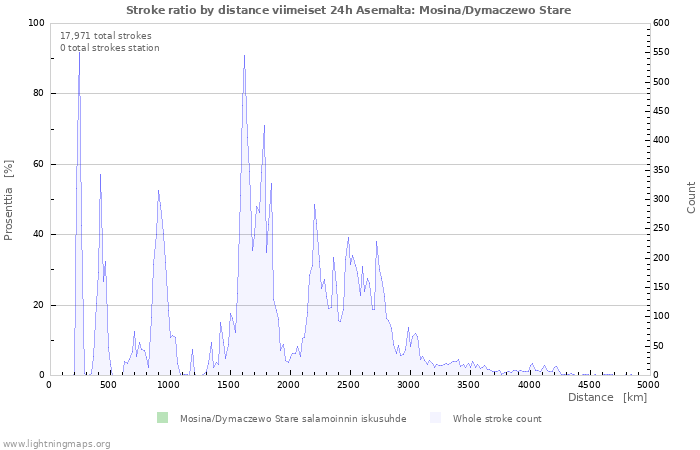The image size is (700, 450).
Task: Click the chart title text
Action: point(348,10)
